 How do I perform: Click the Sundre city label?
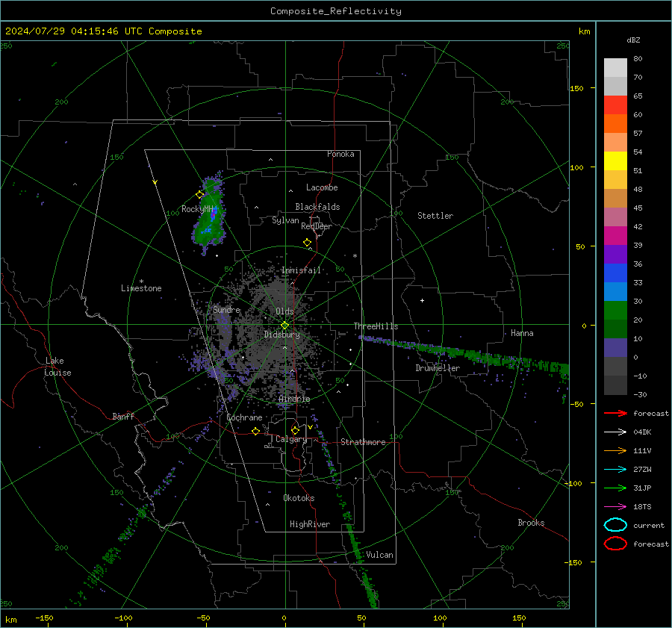click(227, 309)
